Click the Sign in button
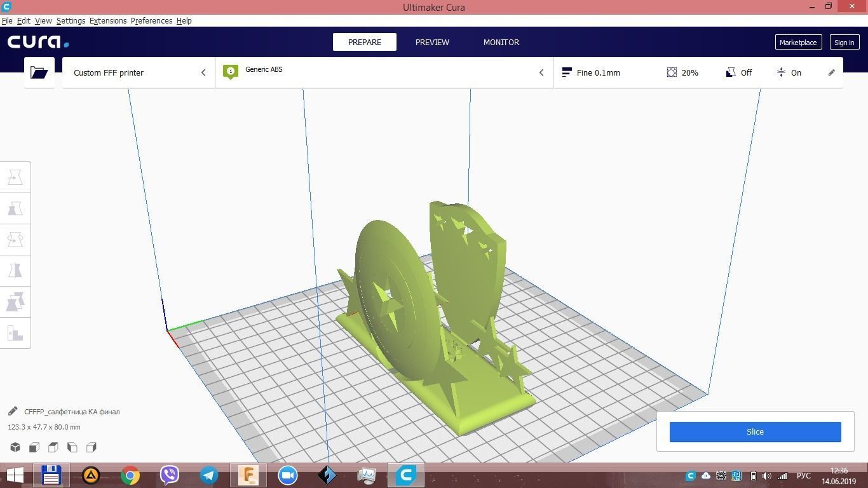868x488 pixels. (x=844, y=42)
